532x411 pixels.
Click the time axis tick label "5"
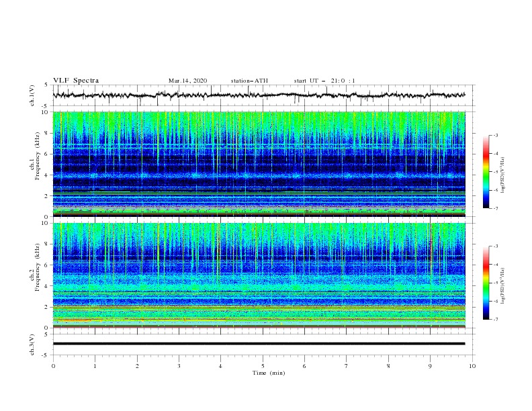click(x=263, y=366)
